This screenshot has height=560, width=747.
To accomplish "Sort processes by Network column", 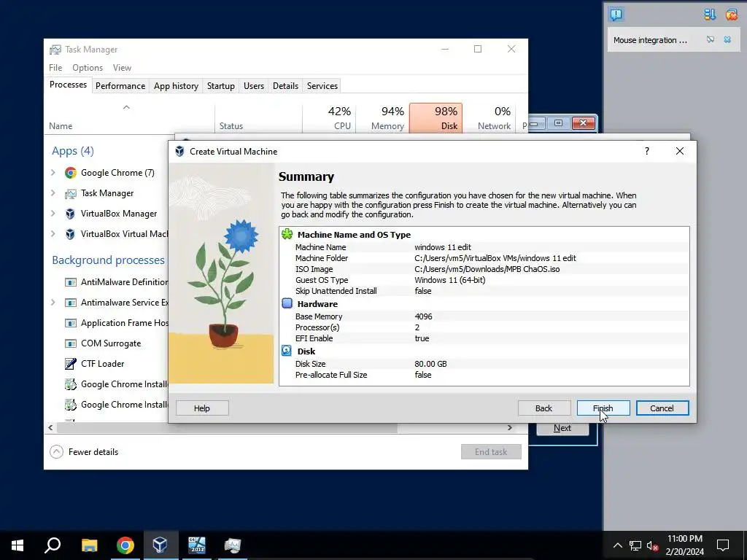I will point(489,117).
